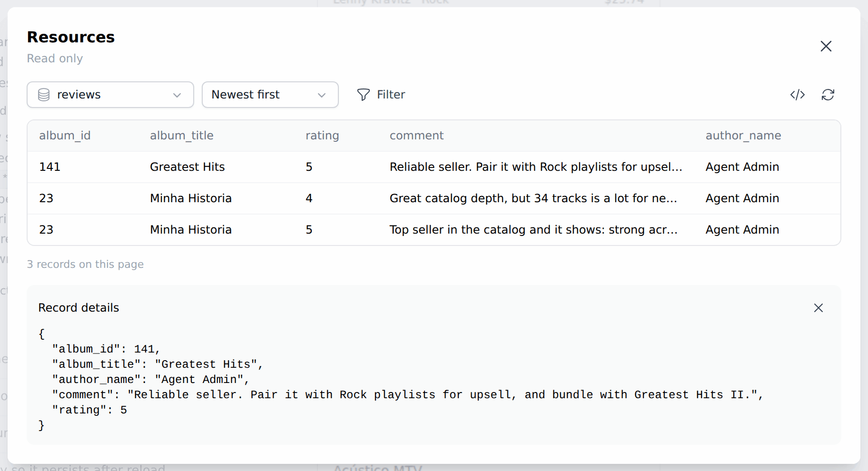This screenshot has height=471, width=868.
Task: Click the comment column header
Action: pyautogui.click(x=416, y=136)
